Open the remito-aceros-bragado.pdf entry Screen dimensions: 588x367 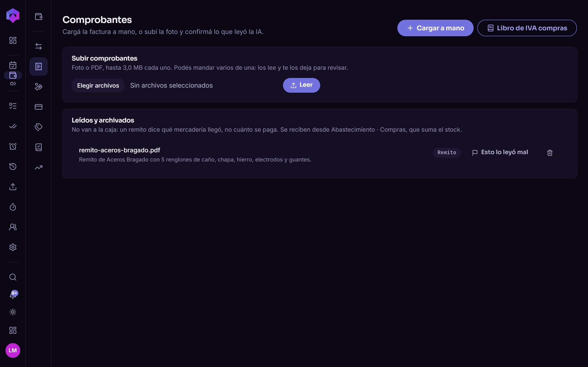pos(119,150)
